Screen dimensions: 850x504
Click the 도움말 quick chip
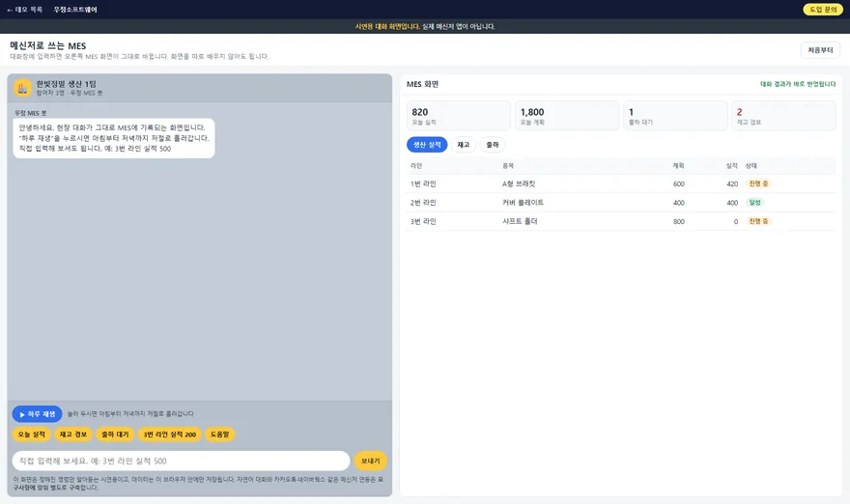[219, 434]
